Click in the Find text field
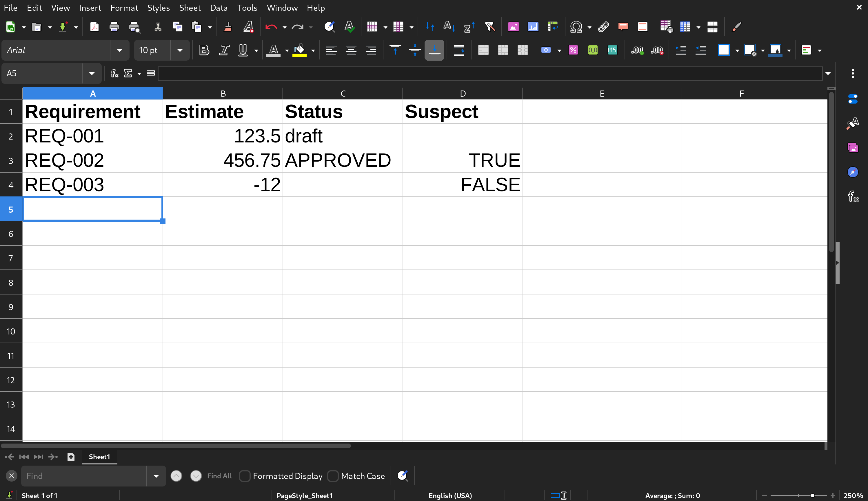Viewport: 868px width, 501px height. pos(84,476)
